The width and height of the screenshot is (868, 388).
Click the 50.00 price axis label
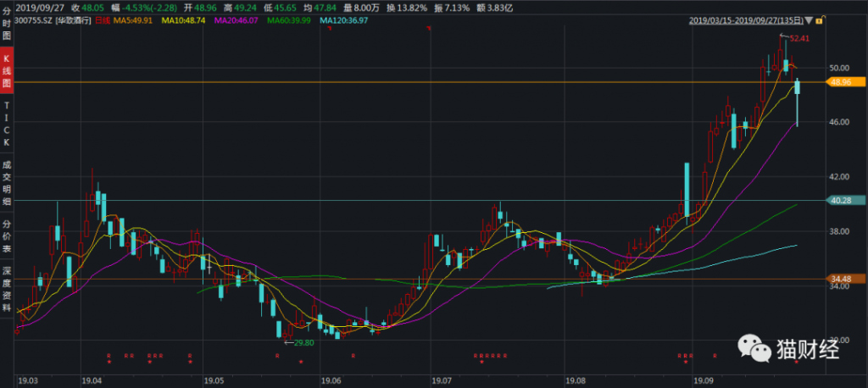(839, 68)
